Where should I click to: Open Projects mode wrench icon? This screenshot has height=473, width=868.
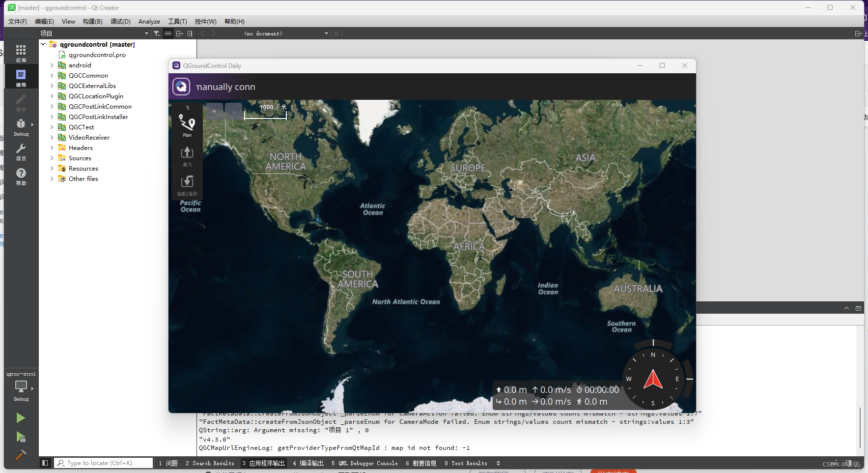click(x=21, y=151)
